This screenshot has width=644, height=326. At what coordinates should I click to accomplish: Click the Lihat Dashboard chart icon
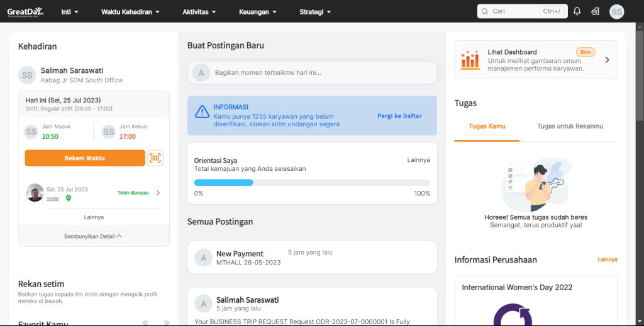click(470, 60)
